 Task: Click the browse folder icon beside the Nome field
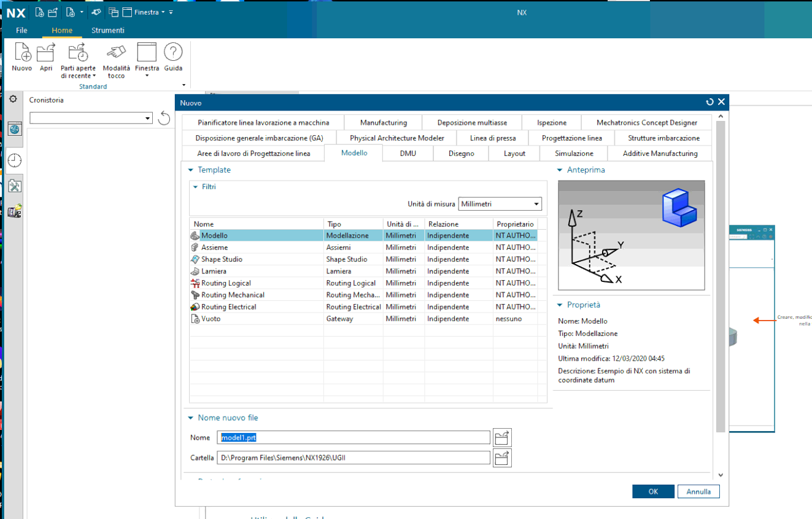tap(502, 437)
